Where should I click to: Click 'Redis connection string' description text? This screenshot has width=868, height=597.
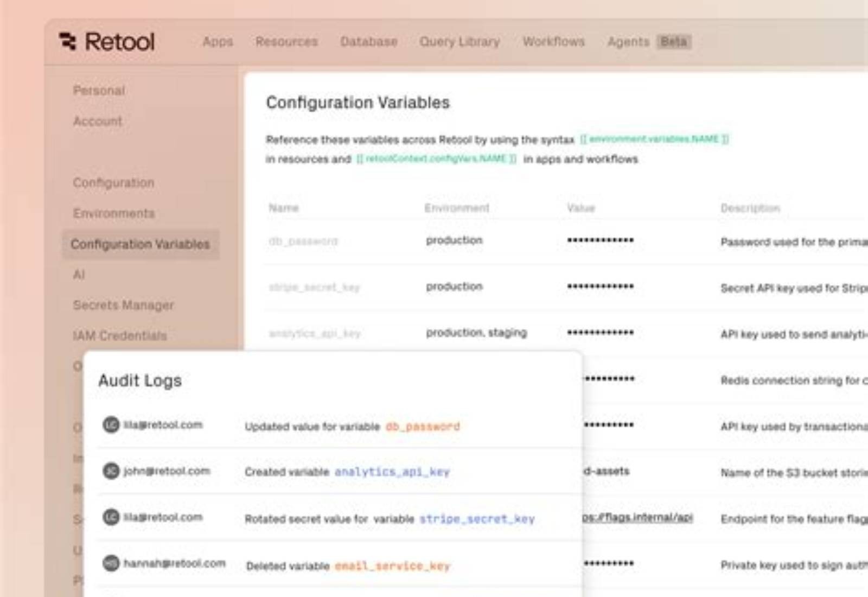[x=794, y=380]
